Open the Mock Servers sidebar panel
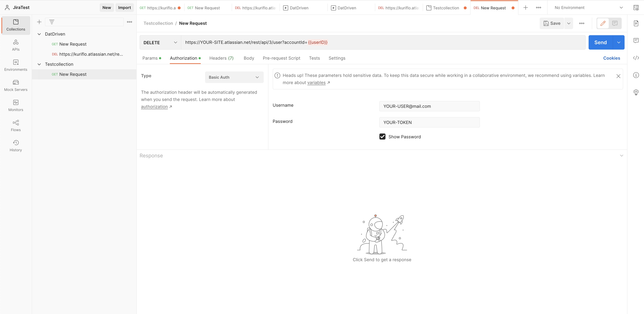Screen dimensions: 644x314 click(x=16, y=85)
